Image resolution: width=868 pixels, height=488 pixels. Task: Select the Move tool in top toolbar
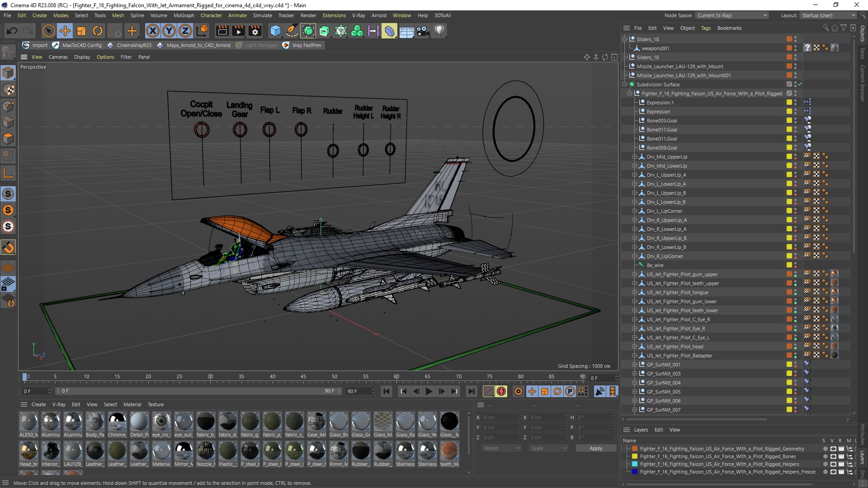click(65, 31)
